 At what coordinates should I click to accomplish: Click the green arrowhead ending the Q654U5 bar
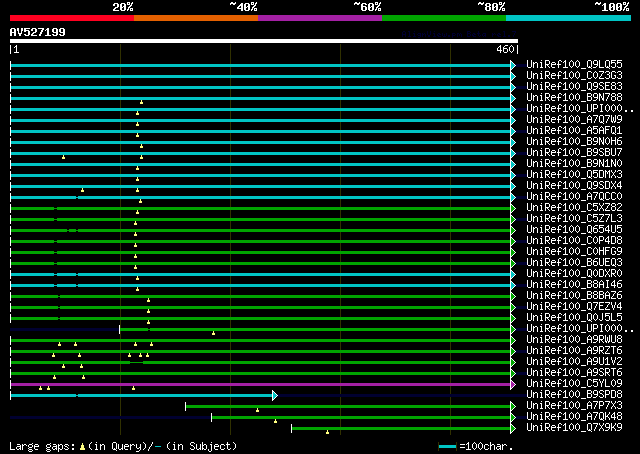coord(513,229)
